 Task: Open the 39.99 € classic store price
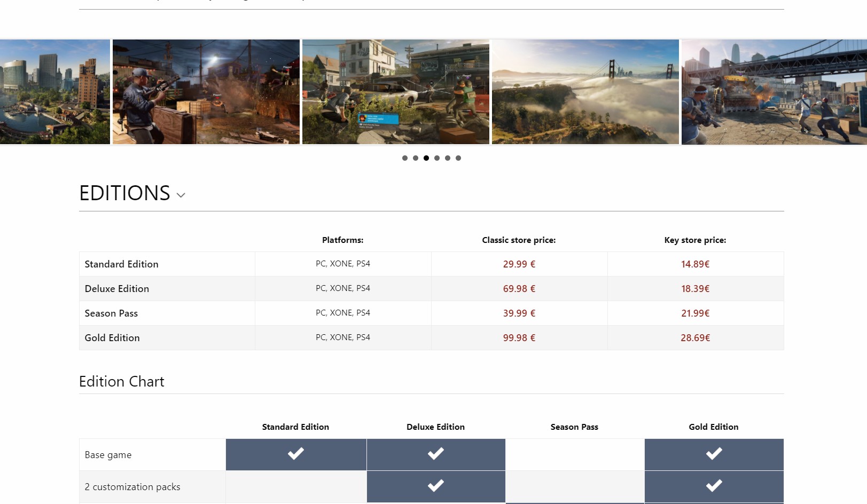(519, 313)
